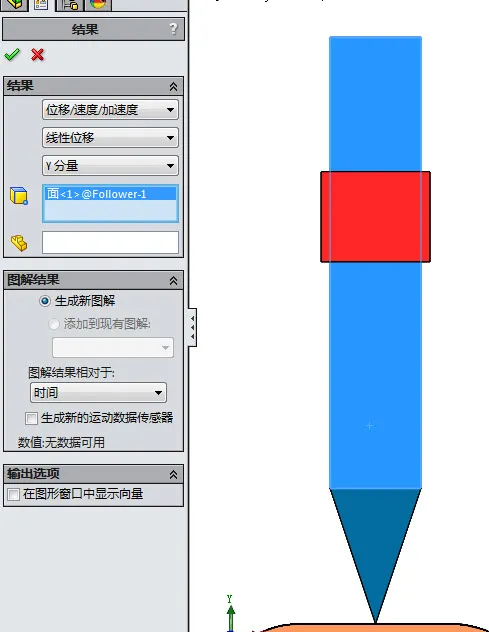Click the empty reference part input box
The width and height of the screenshot is (489, 632).
pyautogui.click(x=110, y=242)
